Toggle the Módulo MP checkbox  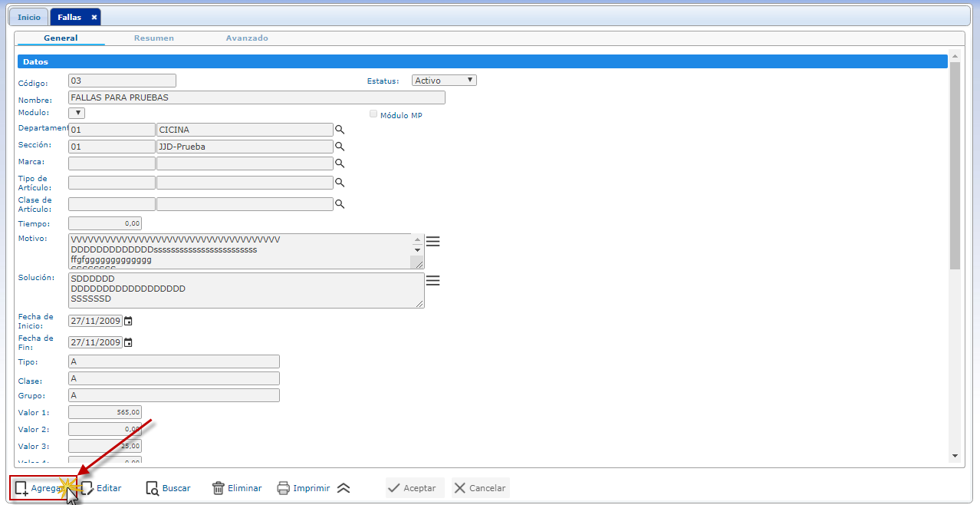click(373, 114)
